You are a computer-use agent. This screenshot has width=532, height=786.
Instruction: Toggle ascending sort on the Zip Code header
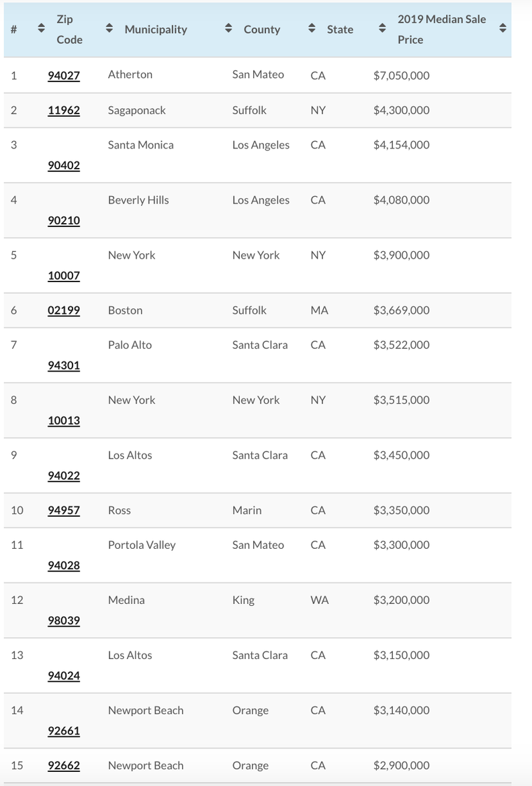(108, 29)
